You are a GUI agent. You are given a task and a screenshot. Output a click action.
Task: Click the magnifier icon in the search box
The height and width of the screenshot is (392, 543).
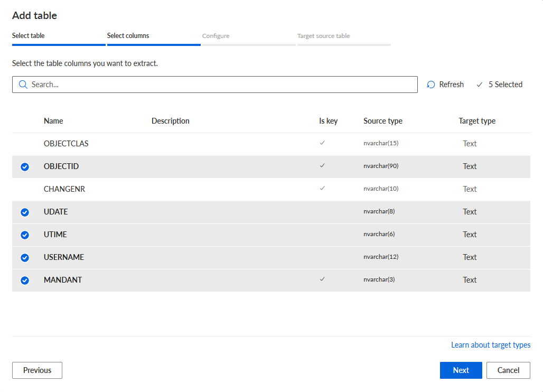[23, 85]
